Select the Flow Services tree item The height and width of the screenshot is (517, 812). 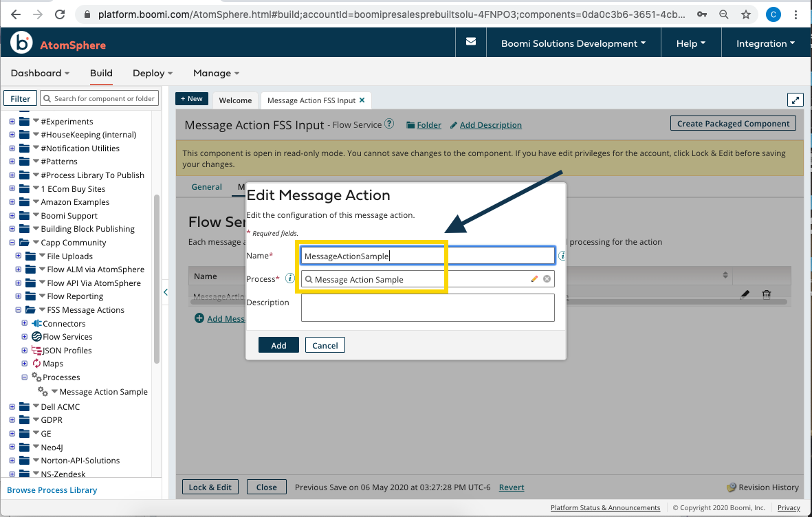pyautogui.click(x=67, y=337)
